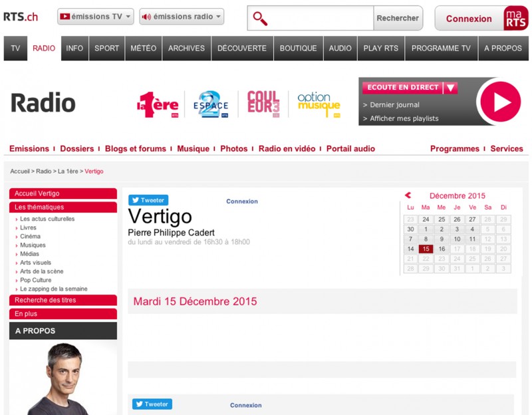The image size is (532, 415).
Task: Click upper Tweeter button above Vertigo title
Action: click(x=148, y=200)
